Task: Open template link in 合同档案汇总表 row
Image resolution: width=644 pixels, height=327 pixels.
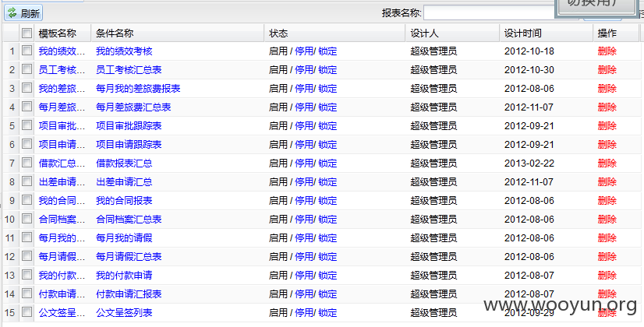Action: [62, 219]
